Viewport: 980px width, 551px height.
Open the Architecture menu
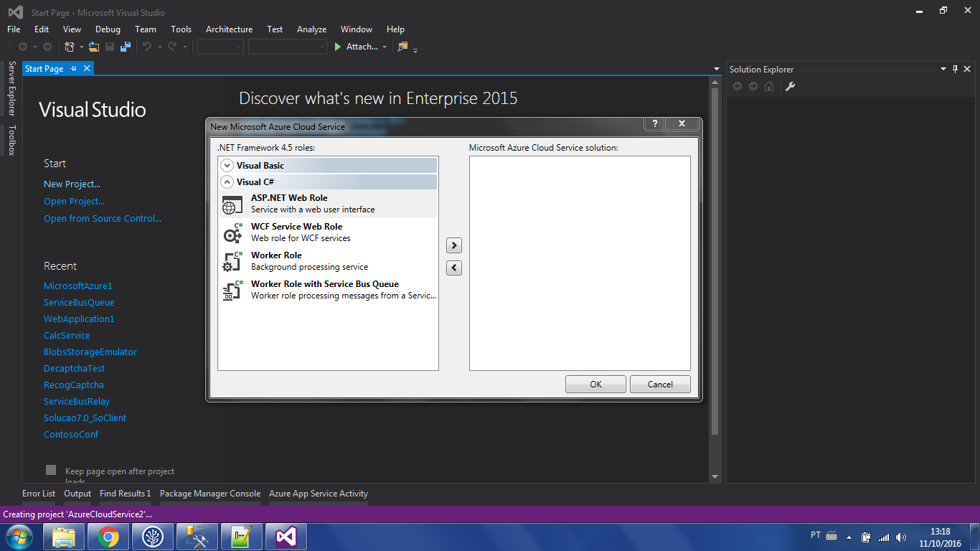pos(229,29)
